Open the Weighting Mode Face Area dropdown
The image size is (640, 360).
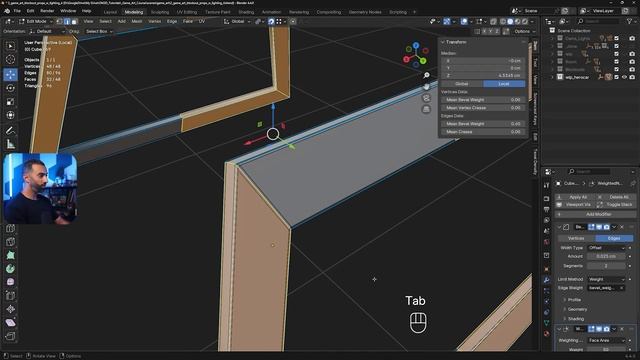pyautogui.click(x=606, y=340)
